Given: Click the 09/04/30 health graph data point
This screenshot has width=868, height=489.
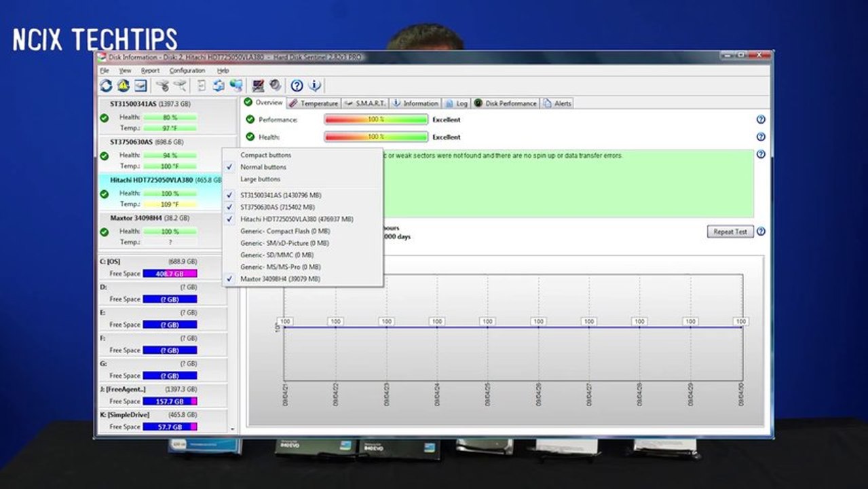Looking at the screenshot, I should pos(741,327).
